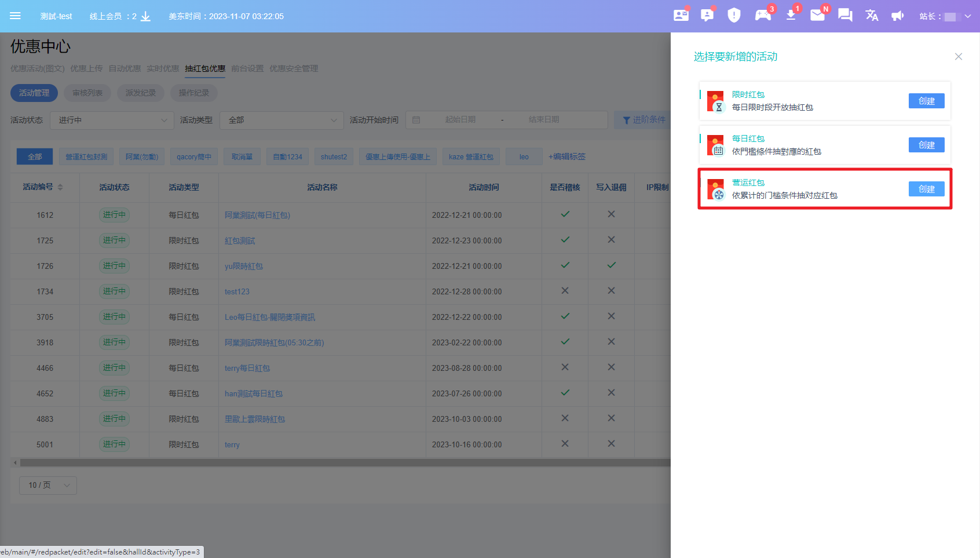Click 创建 button for 每日红包
This screenshot has height=558, width=980.
click(926, 145)
